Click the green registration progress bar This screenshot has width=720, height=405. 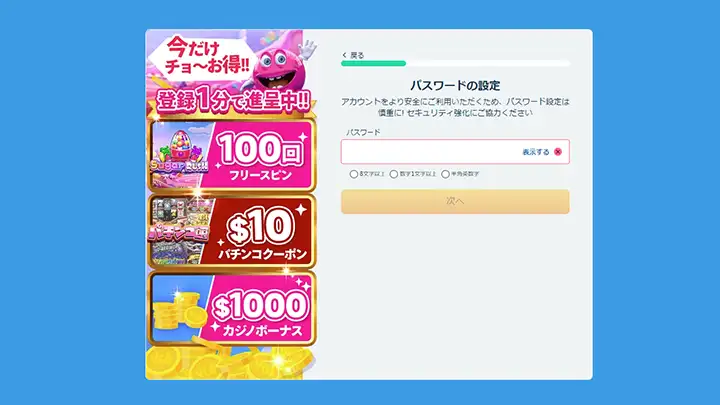(x=373, y=63)
